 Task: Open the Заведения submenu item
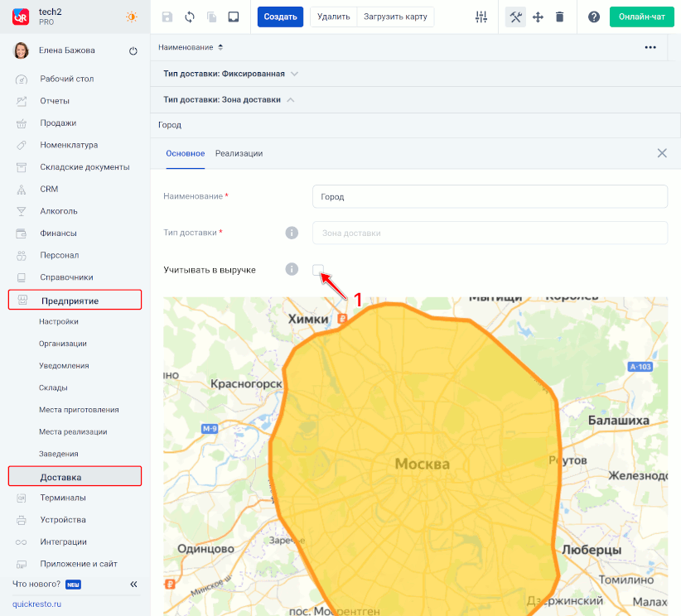(x=59, y=454)
